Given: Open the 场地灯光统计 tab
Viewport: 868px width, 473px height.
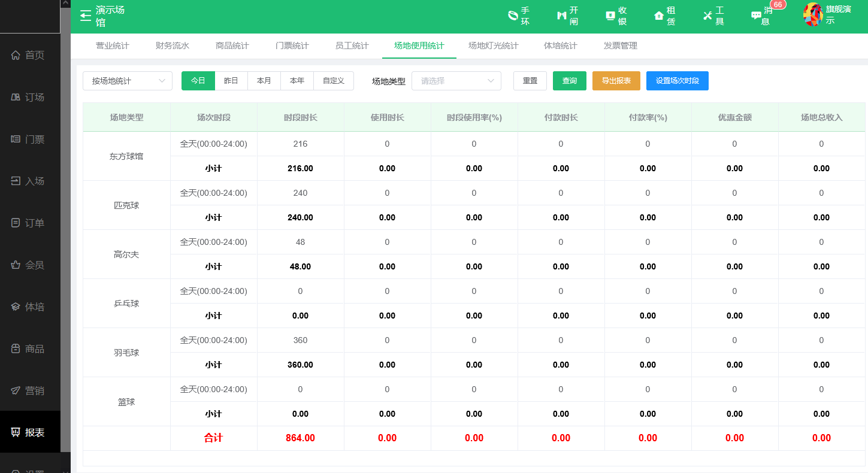Looking at the screenshot, I should [x=493, y=46].
